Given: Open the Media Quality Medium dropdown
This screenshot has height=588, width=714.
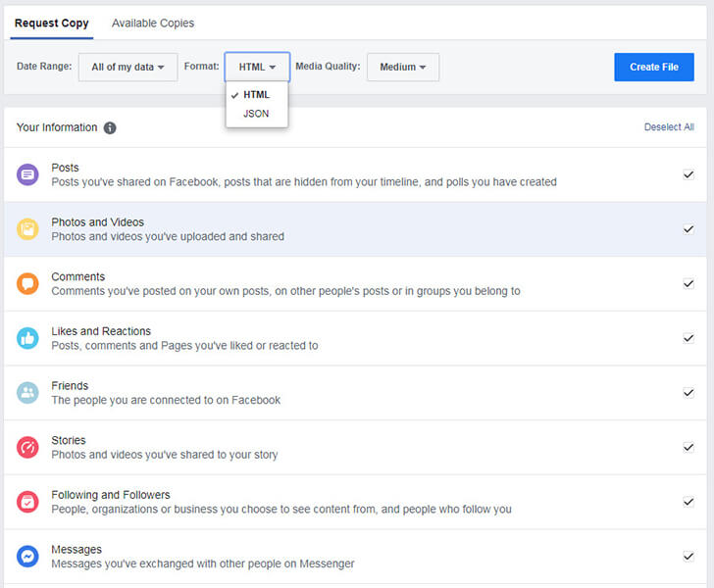Looking at the screenshot, I should tap(403, 67).
